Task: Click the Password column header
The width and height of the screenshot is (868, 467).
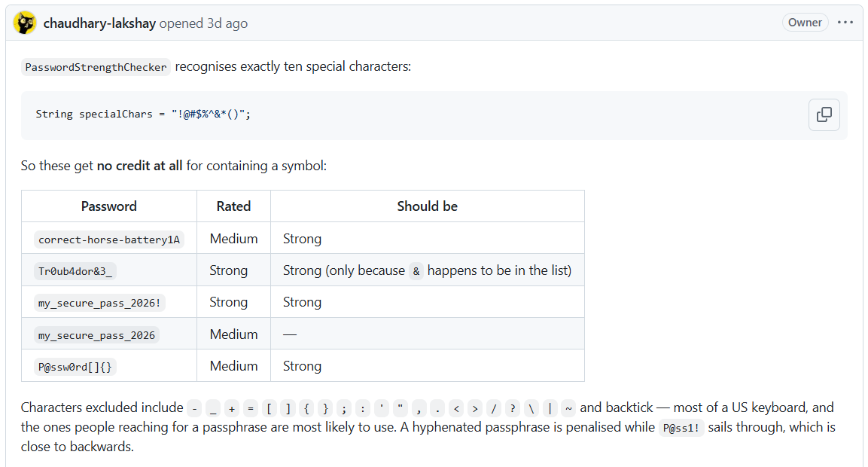Action: (x=109, y=206)
